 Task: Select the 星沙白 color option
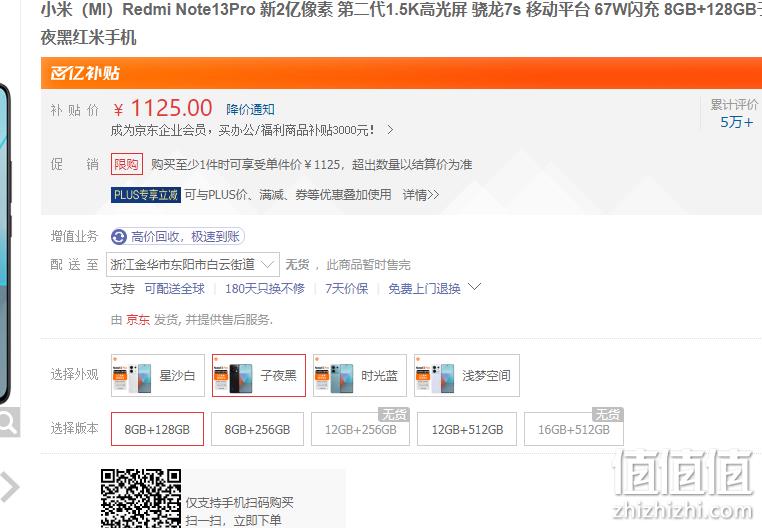click(x=158, y=375)
